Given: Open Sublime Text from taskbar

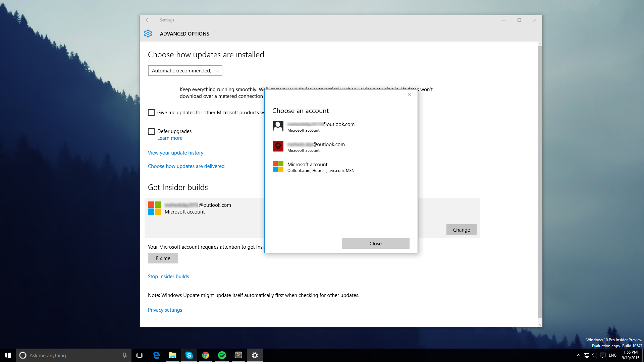Looking at the screenshot, I should pyautogui.click(x=238, y=355).
